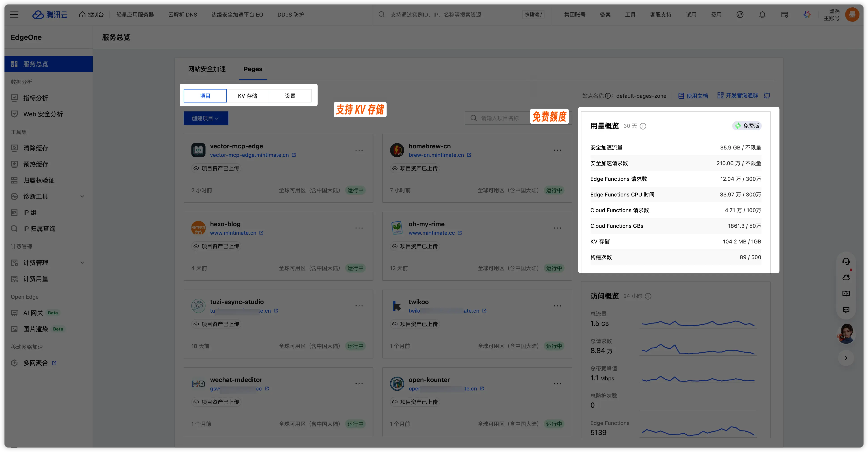This screenshot has height=452, width=868.
Task: Open the Cloud Shell terminal icon in the top bar
Action: [785, 15]
